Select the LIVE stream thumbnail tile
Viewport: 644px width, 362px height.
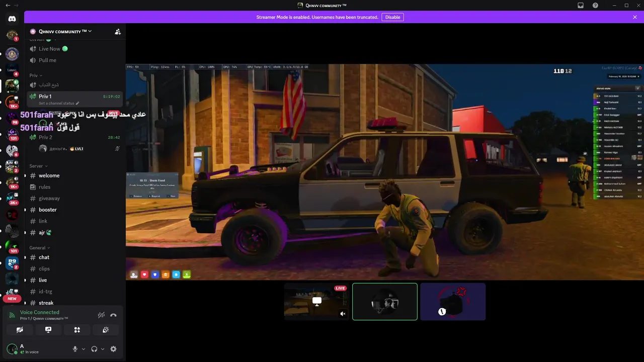pyautogui.click(x=316, y=302)
